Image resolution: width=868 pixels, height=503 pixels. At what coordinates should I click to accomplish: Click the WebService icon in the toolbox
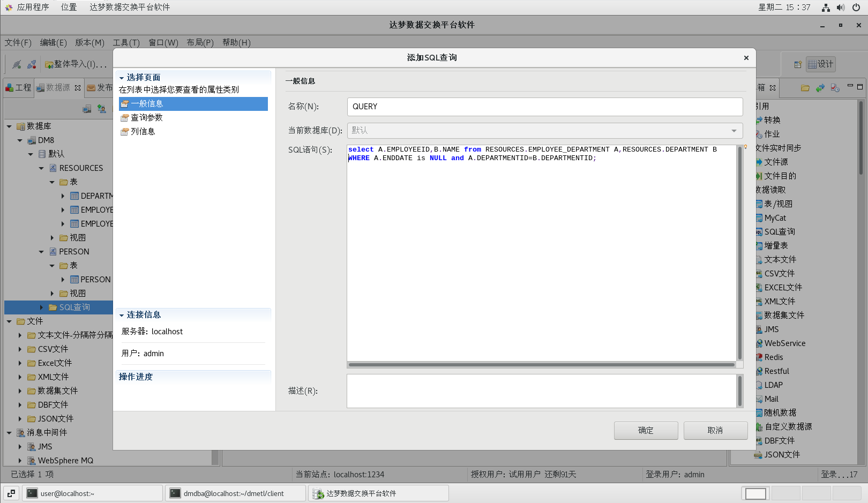[x=759, y=343]
